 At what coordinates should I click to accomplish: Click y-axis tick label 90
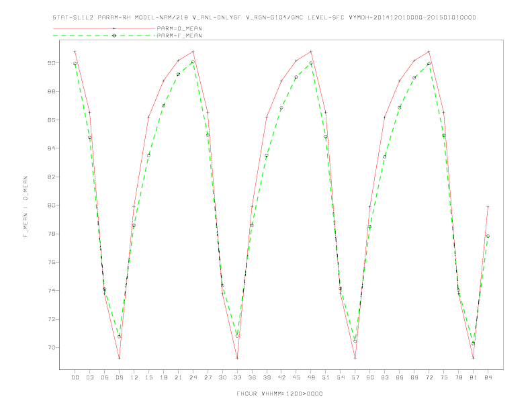(52, 63)
